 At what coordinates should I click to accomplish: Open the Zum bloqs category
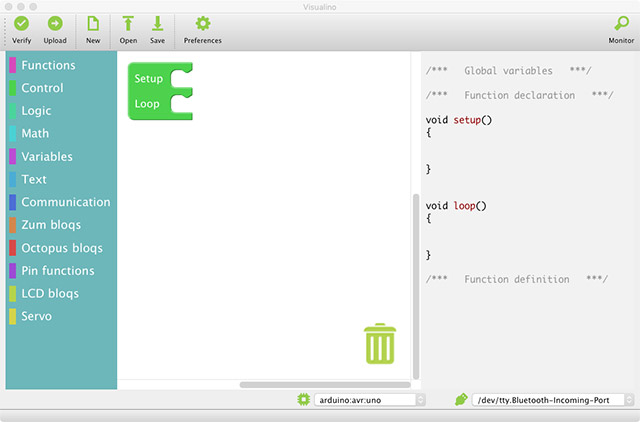(61, 225)
